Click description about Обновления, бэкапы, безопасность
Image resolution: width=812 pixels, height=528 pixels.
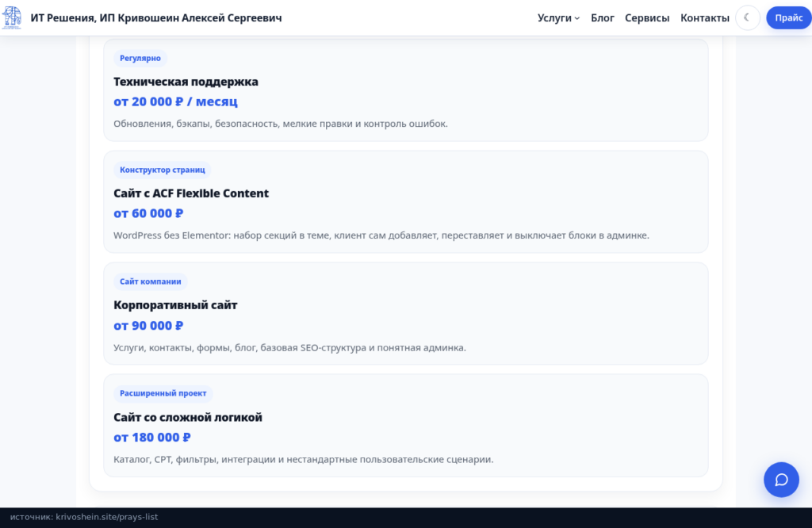pos(281,124)
